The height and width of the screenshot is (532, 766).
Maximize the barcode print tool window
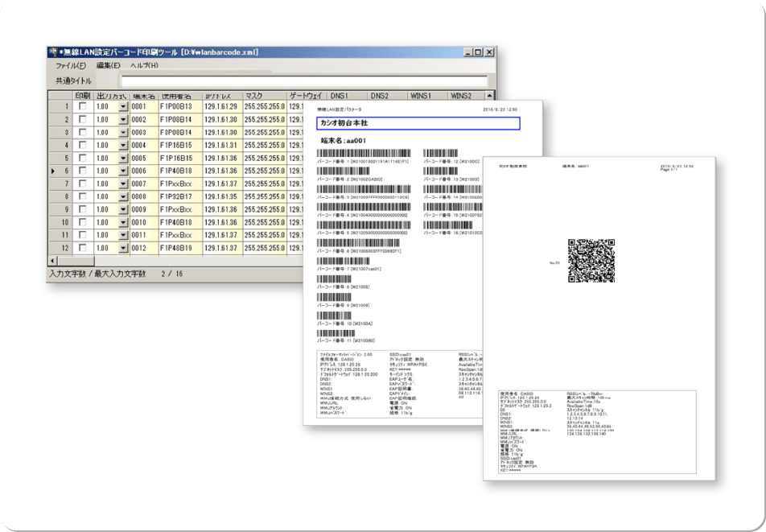[x=477, y=52]
